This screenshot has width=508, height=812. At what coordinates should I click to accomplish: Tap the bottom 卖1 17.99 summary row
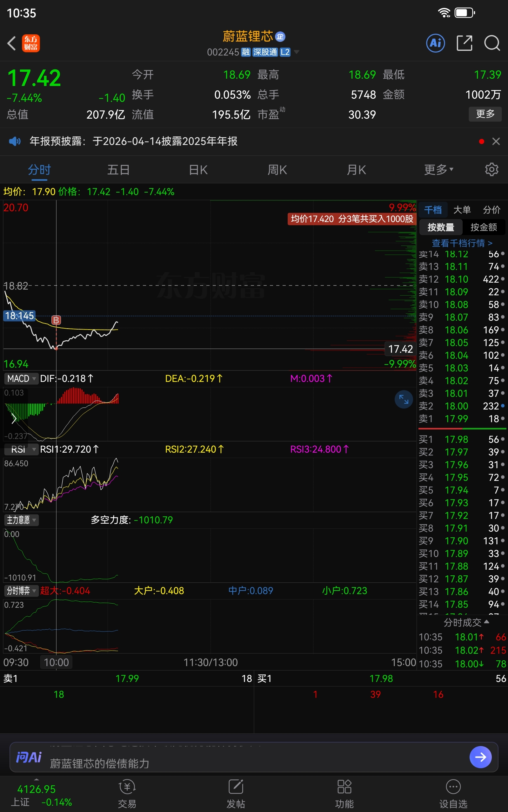pyautogui.click(x=127, y=678)
